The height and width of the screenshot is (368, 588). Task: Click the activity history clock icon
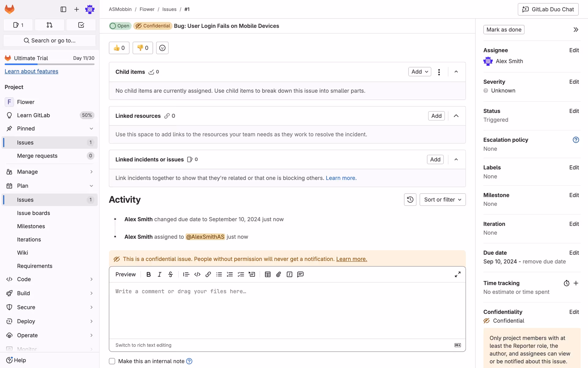click(x=410, y=200)
